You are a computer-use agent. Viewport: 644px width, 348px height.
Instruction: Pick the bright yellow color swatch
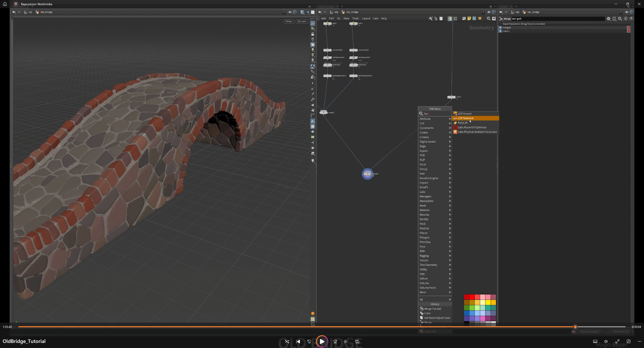pyautogui.click(x=488, y=302)
